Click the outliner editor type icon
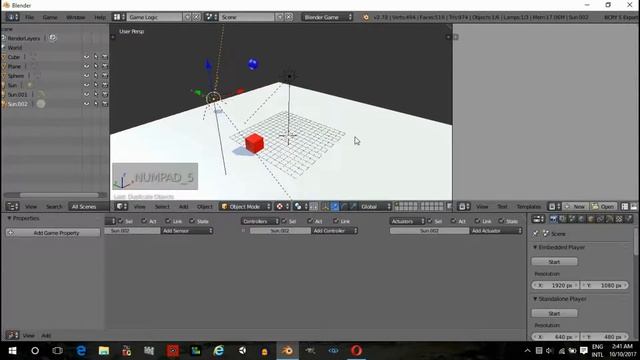640x360 pixels. point(13,207)
